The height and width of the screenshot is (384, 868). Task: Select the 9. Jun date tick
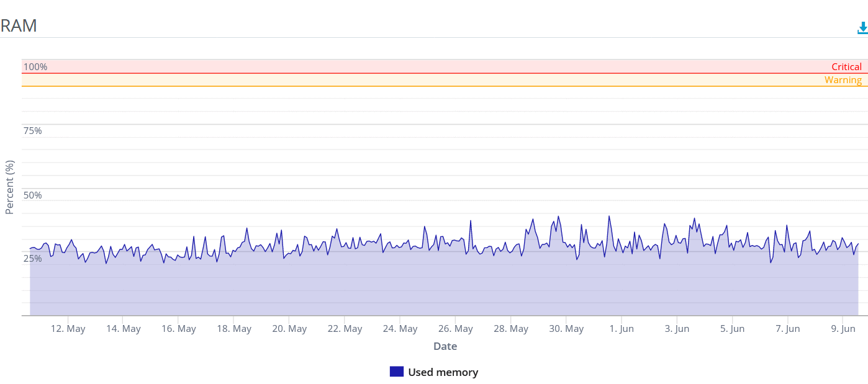843,329
